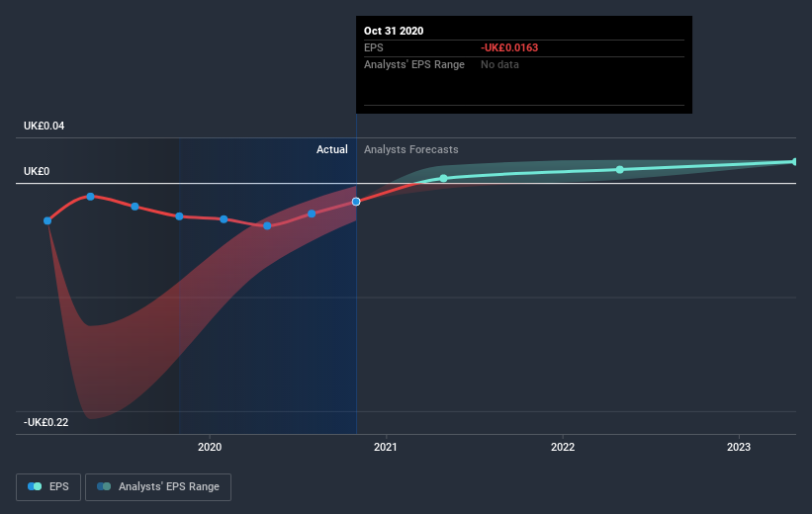Toggle the Analysts' EPS Range legend button

click(x=158, y=486)
